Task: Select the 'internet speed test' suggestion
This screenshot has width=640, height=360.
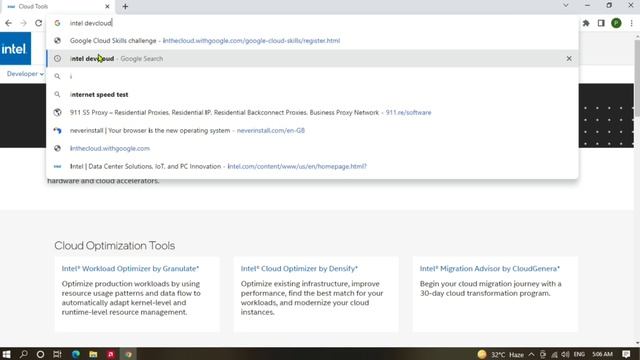Action: pyautogui.click(x=312, y=95)
